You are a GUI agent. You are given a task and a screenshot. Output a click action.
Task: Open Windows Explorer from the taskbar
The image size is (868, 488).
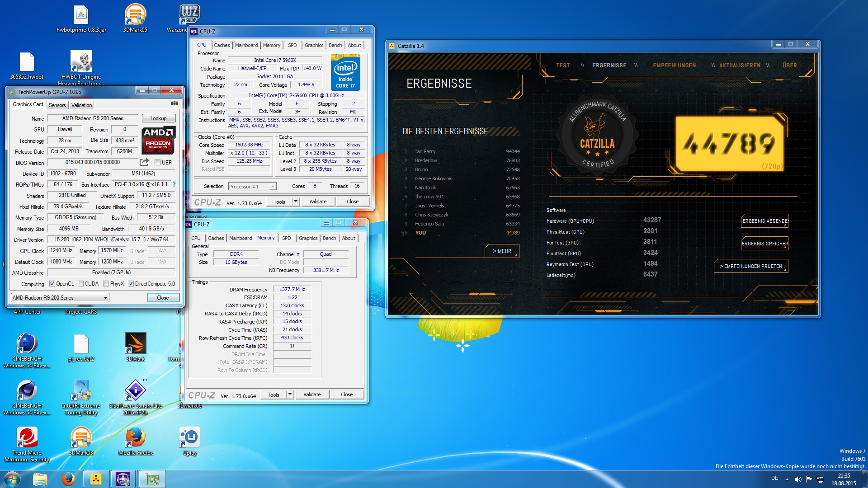40,479
